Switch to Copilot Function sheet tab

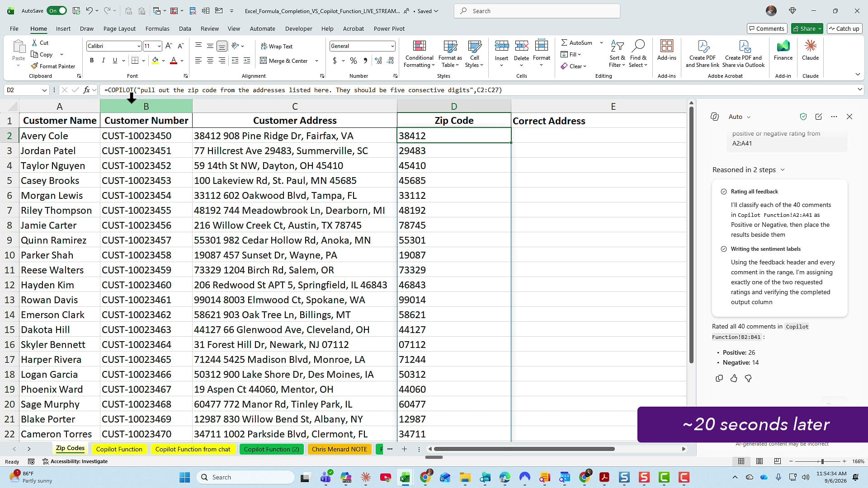(x=119, y=449)
